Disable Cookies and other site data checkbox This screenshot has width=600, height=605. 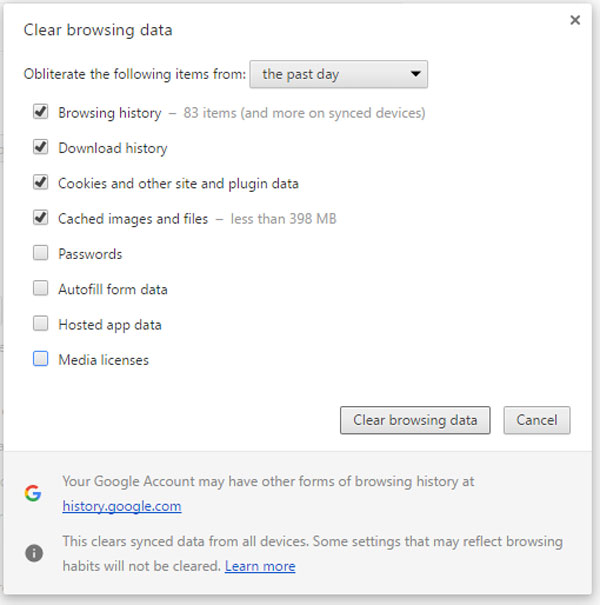(41, 183)
